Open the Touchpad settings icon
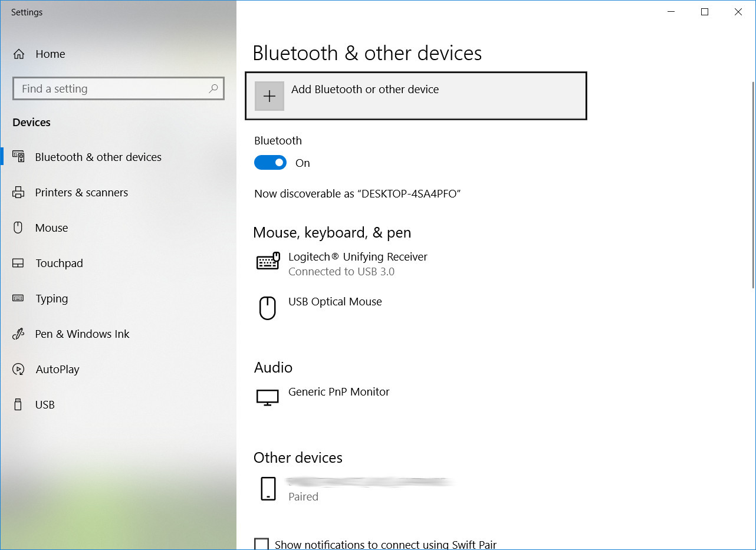756x550 pixels. (18, 263)
